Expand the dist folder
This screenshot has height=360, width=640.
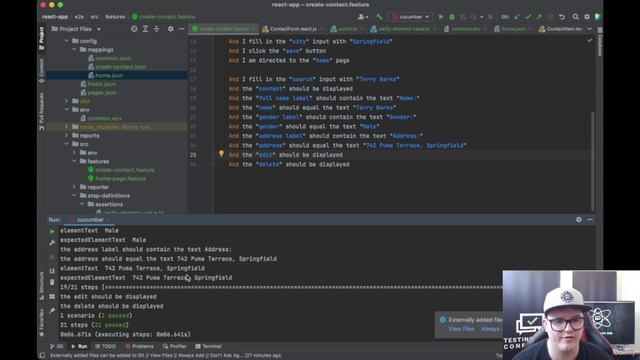click(67, 101)
